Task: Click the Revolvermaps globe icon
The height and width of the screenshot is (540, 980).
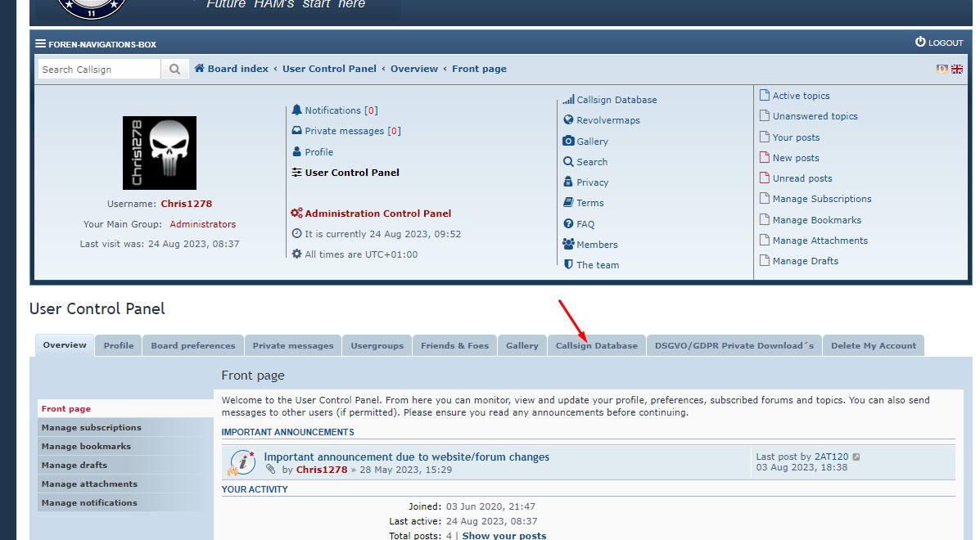Action: [x=568, y=120]
